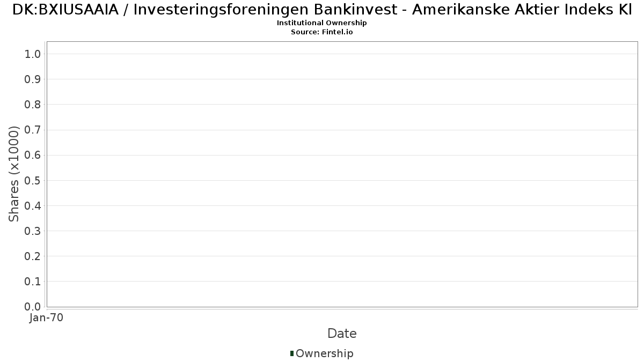Click the Date axis title
The width and height of the screenshot is (644, 362).
(x=342, y=334)
